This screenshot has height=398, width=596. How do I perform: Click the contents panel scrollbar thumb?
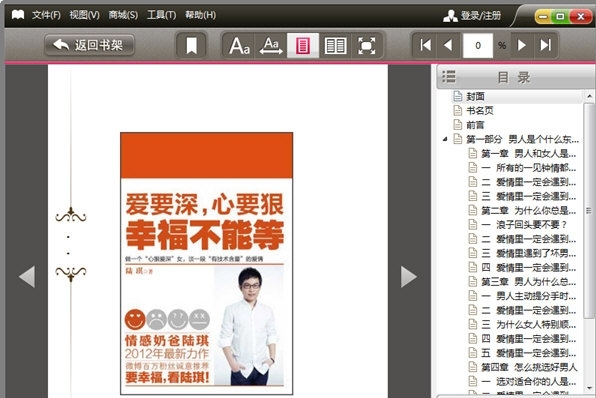pyautogui.click(x=589, y=210)
